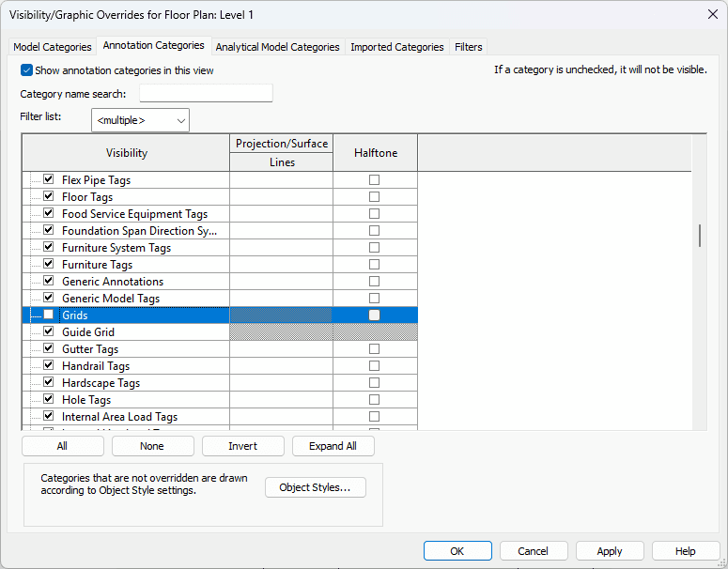Viewport: 728px width, 569px height.
Task: Open Object Styles settings
Action: click(x=316, y=487)
